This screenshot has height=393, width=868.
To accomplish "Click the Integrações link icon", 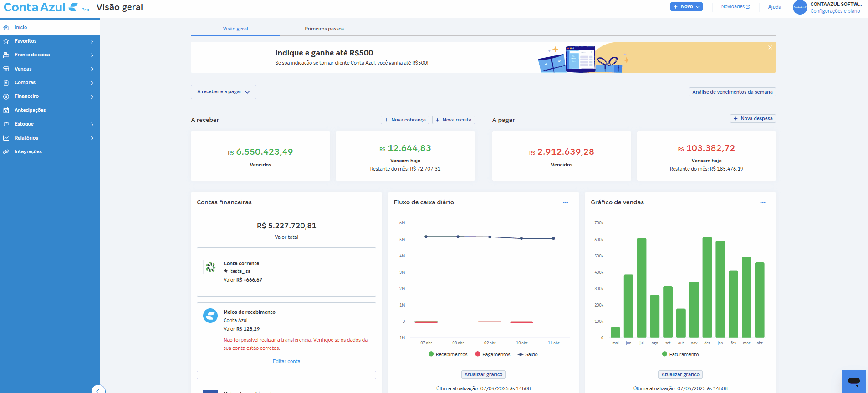I will pyautogui.click(x=6, y=152).
